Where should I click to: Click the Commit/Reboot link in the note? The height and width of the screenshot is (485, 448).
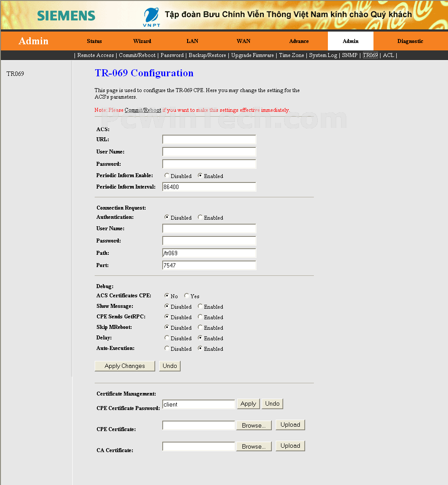[x=142, y=110]
